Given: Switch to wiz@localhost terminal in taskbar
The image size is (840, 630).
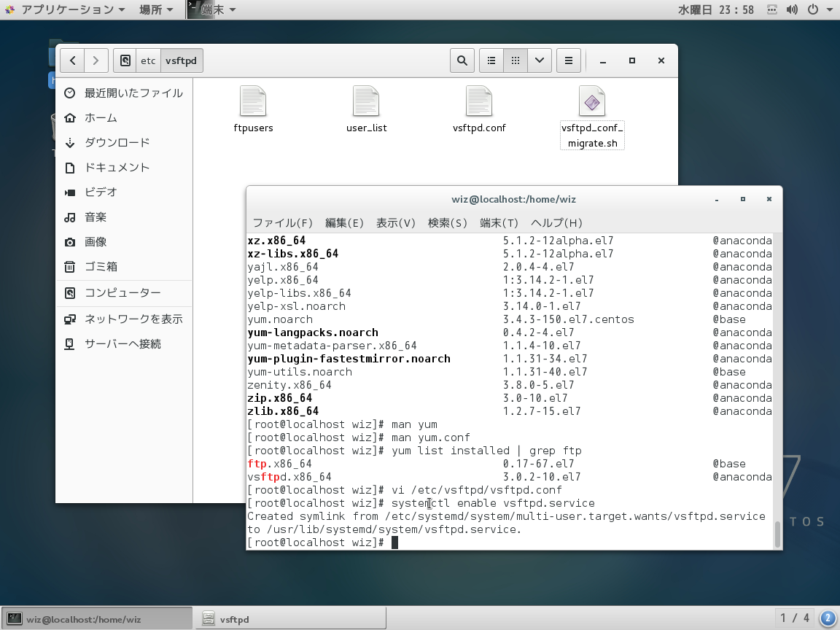Looking at the screenshot, I should click(x=97, y=619).
